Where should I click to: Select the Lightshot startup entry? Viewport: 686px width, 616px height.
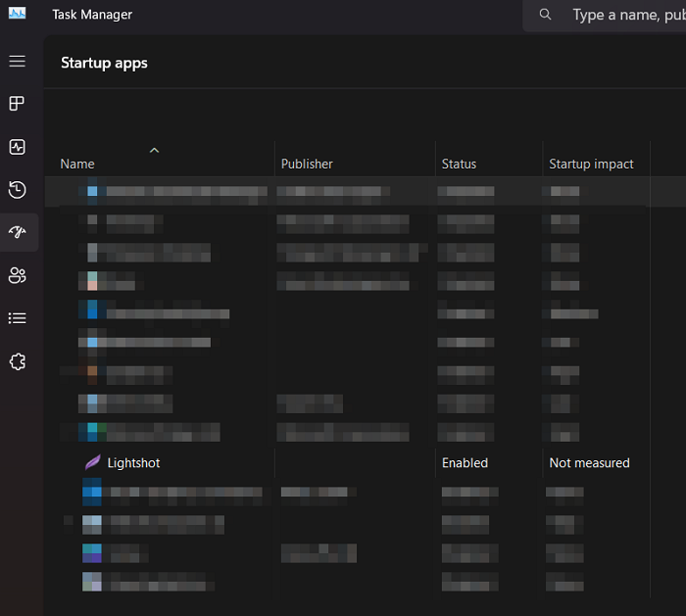tap(133, 462)
